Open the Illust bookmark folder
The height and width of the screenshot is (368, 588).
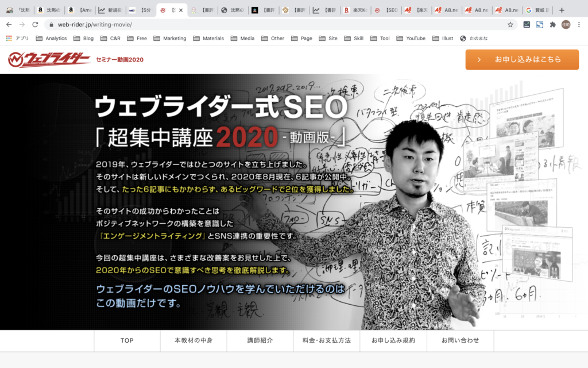(443, 39)
